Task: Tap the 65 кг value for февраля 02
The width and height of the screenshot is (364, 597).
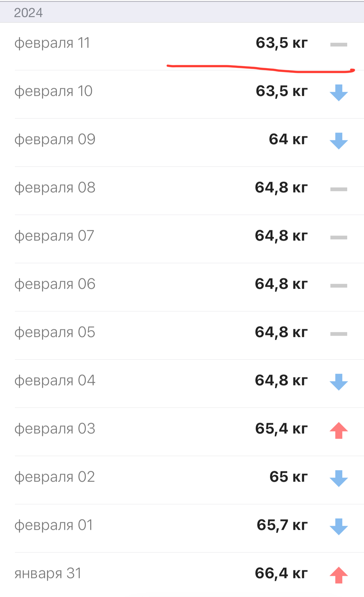Action: coord(288,477)
